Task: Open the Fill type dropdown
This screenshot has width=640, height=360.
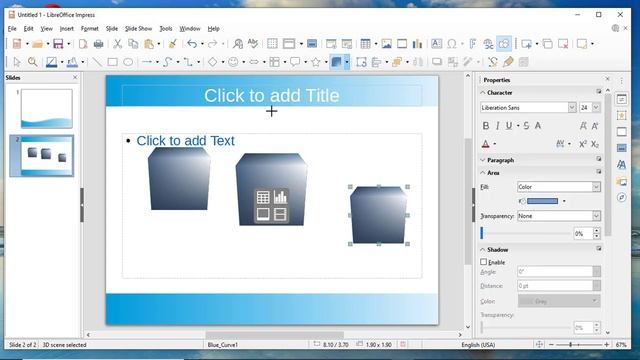Action: coord(596,187)
